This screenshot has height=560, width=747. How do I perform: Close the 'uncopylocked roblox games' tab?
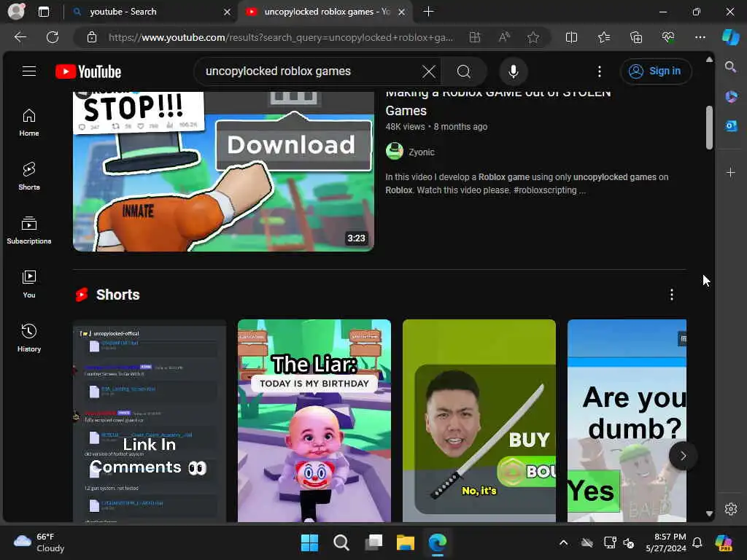pyautogui.click(x=402, y=12)
